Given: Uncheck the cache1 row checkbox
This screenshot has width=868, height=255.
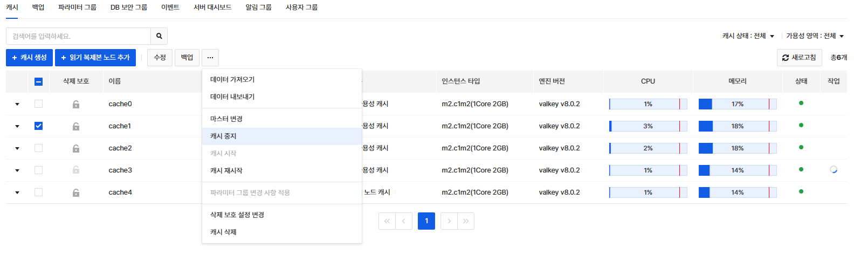Looking at the screenshot, I should [38, 126].
